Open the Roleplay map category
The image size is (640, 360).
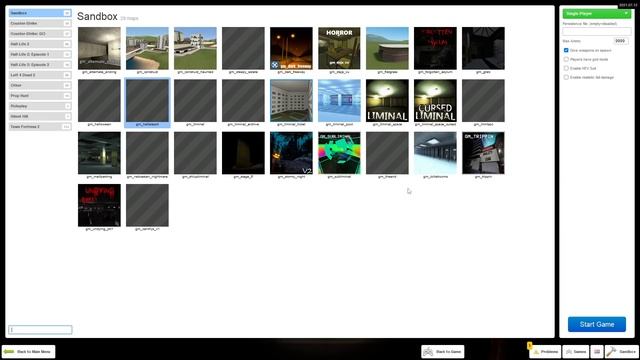tap(40, 106)
